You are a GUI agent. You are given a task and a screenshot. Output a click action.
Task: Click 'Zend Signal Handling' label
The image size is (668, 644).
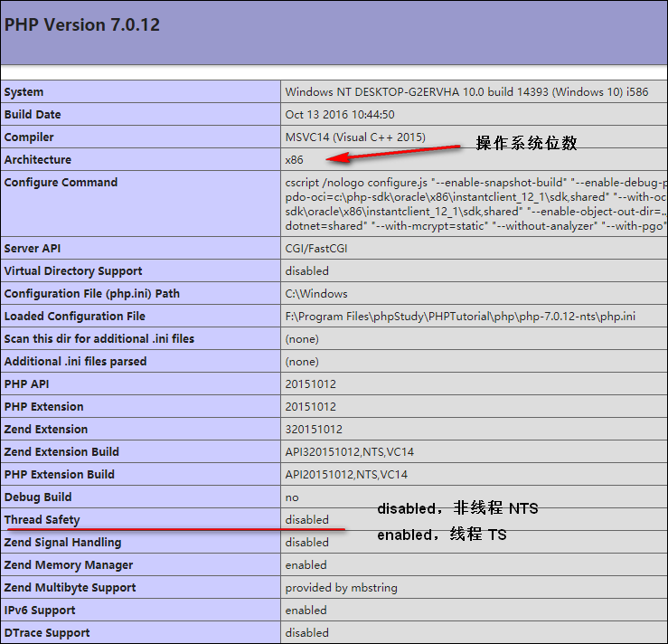62,542
